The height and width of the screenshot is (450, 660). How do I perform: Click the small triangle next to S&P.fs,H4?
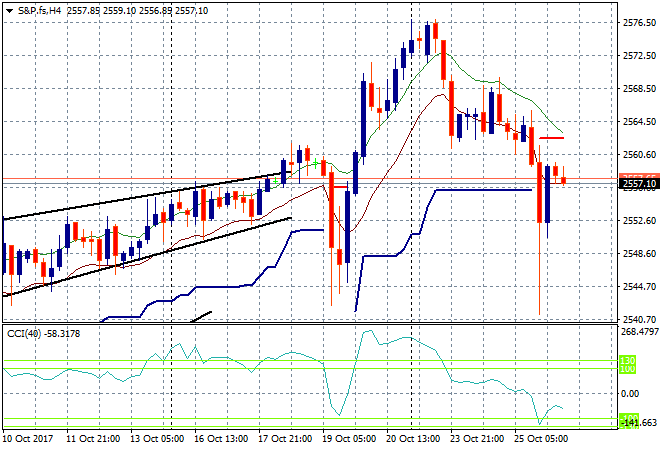(x=9, y=11)
